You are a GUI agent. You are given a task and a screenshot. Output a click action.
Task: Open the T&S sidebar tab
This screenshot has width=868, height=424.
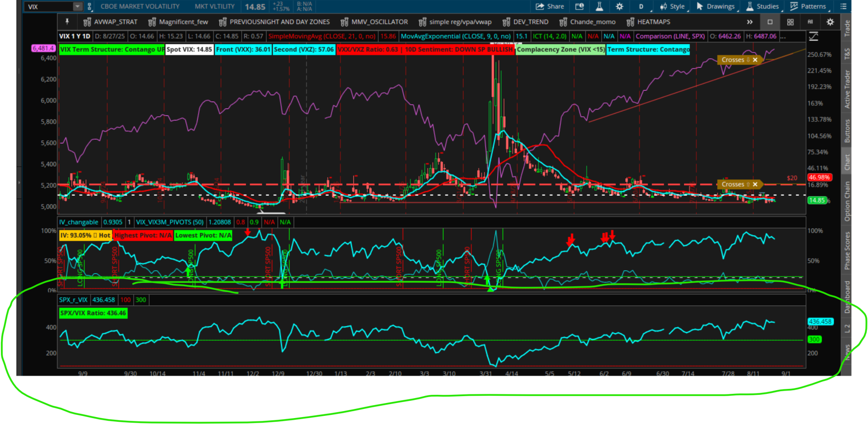[847, 53]
